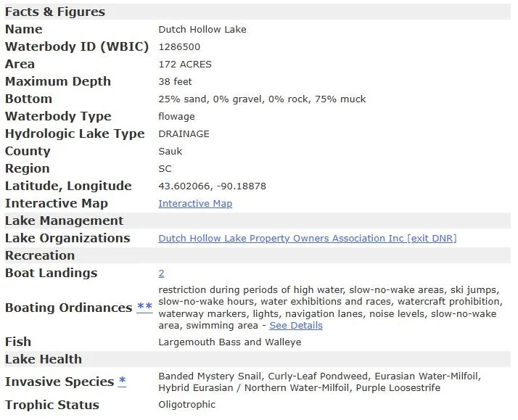The image size is (518, 420).
Task: Click the DRAINAGE hydrologic lake type value
Action: coord(184,134)
